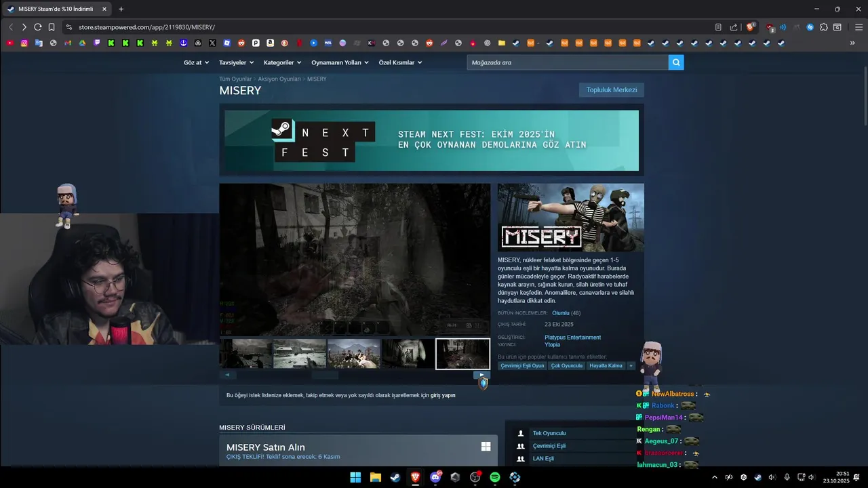Click the browser back arrow
Viewport: 868px width, 488px height.
click(11, 27)
